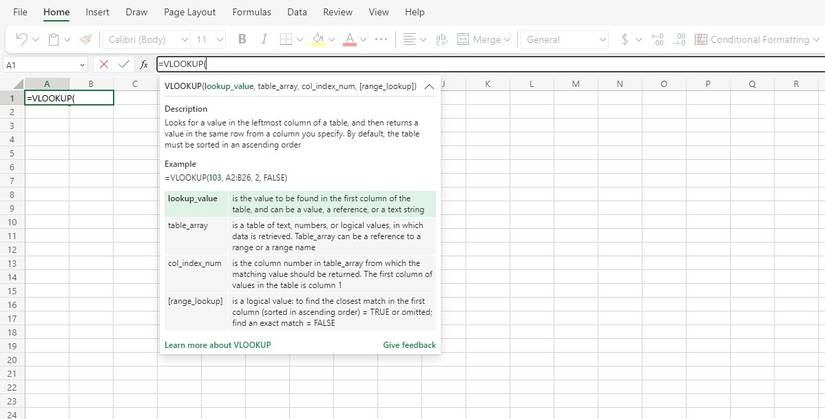
Task: Click the Insert Function fx icon
Action: point(144,64)
